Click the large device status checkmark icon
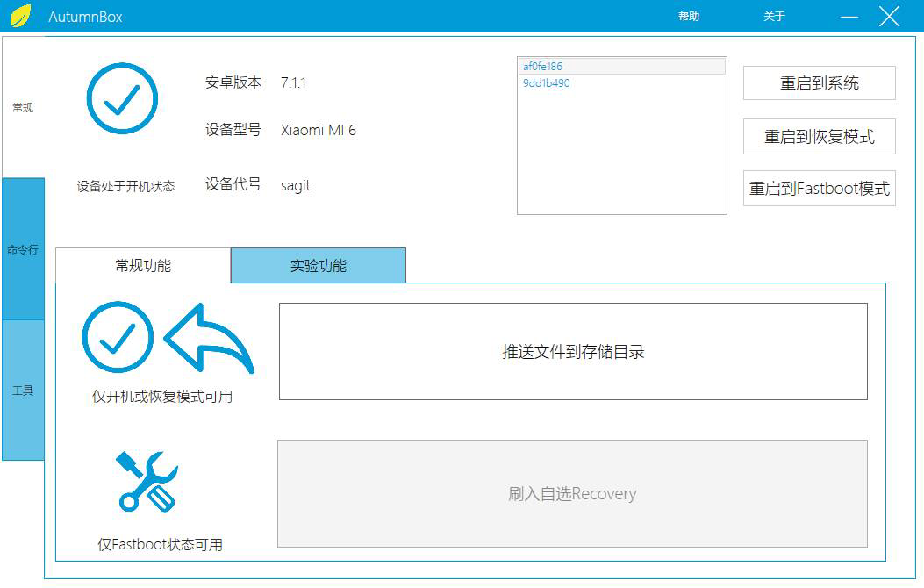924x588 pixels. [x=122, y=98]
